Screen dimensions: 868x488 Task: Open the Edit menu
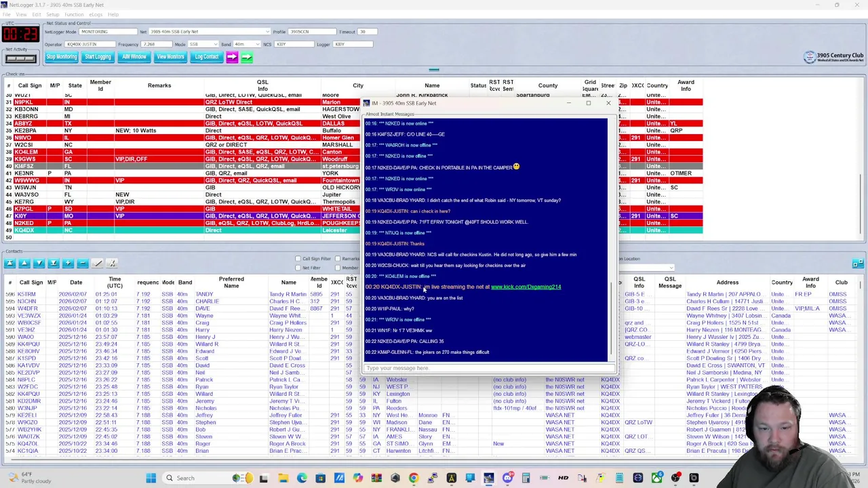(36, 14)
